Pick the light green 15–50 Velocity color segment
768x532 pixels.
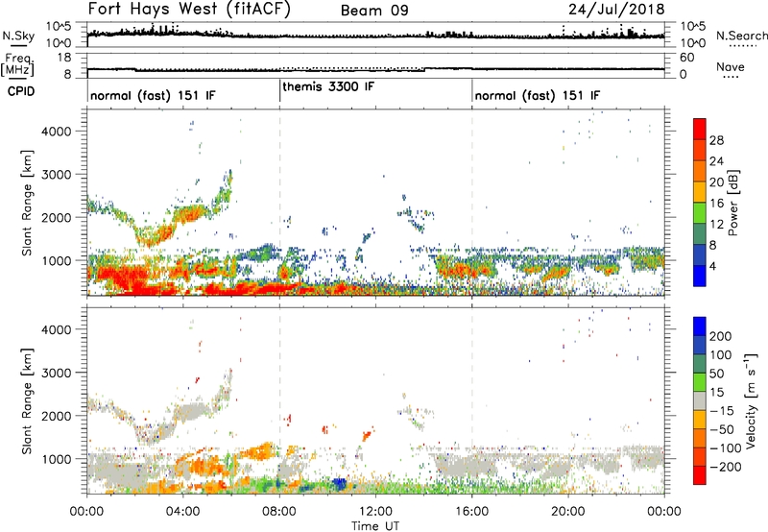(700, 382)
